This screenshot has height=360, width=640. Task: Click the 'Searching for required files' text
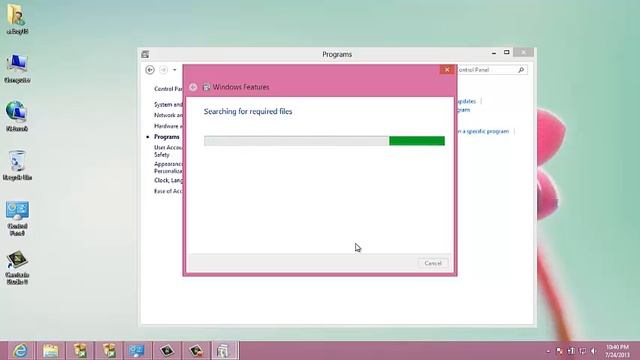[248, 111]
